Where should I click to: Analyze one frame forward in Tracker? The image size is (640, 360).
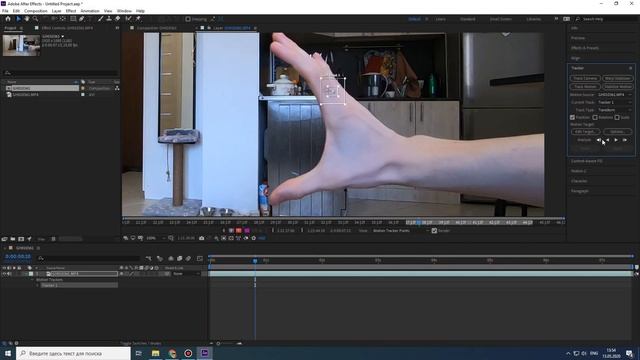click(624, 140)
